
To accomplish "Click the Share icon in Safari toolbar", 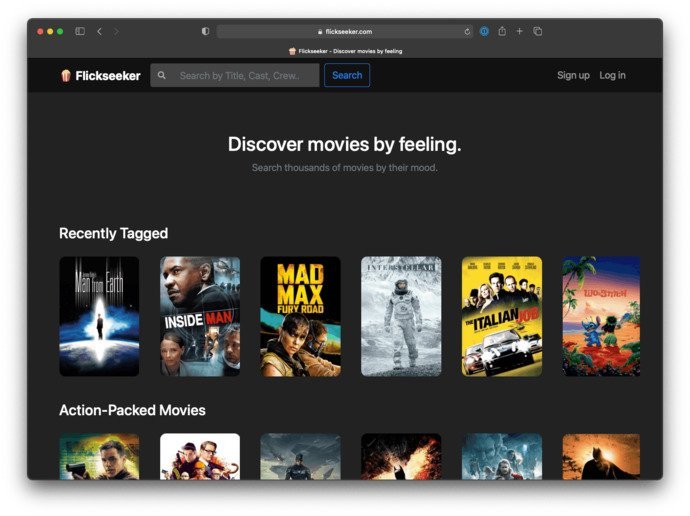I will [x=502, y=31].
